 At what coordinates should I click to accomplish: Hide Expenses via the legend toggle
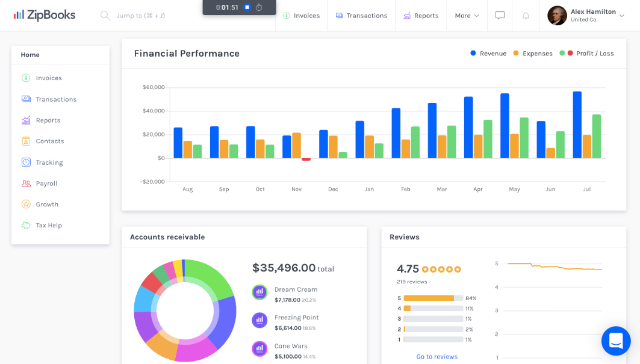click(x=532, y=53)
